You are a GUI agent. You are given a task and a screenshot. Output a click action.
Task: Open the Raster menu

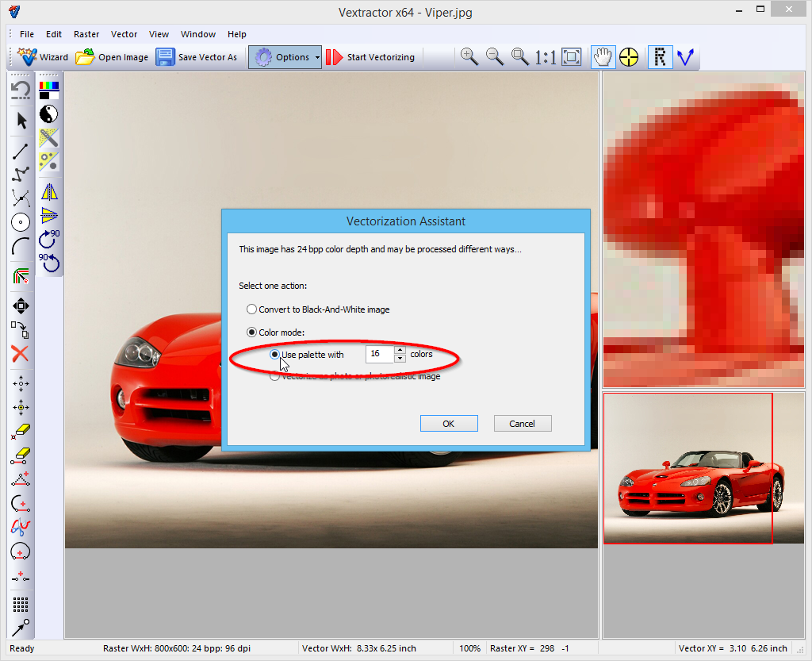point(86,34)
